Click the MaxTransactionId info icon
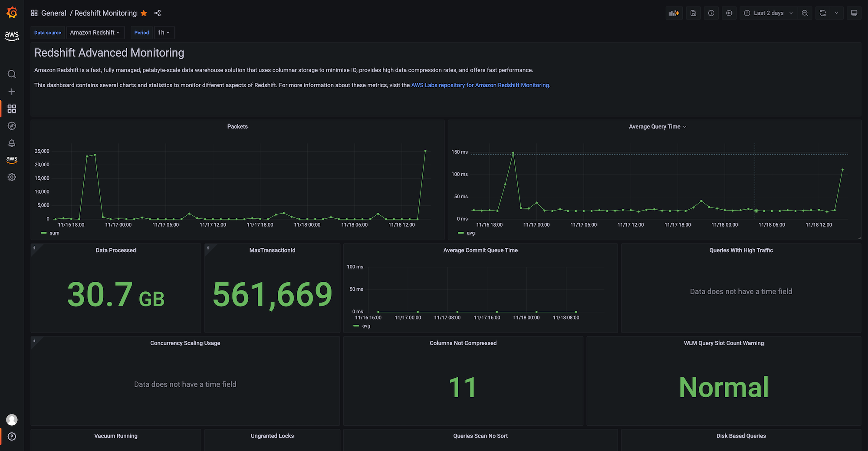 coord(208,248)
